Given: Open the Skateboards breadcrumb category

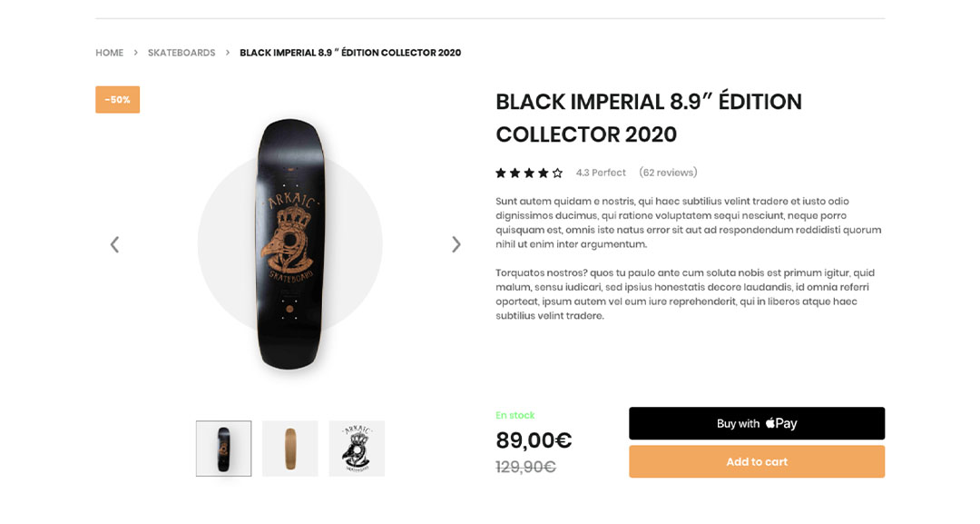Looking at the screenshot, I should click(x=181, y=53).
